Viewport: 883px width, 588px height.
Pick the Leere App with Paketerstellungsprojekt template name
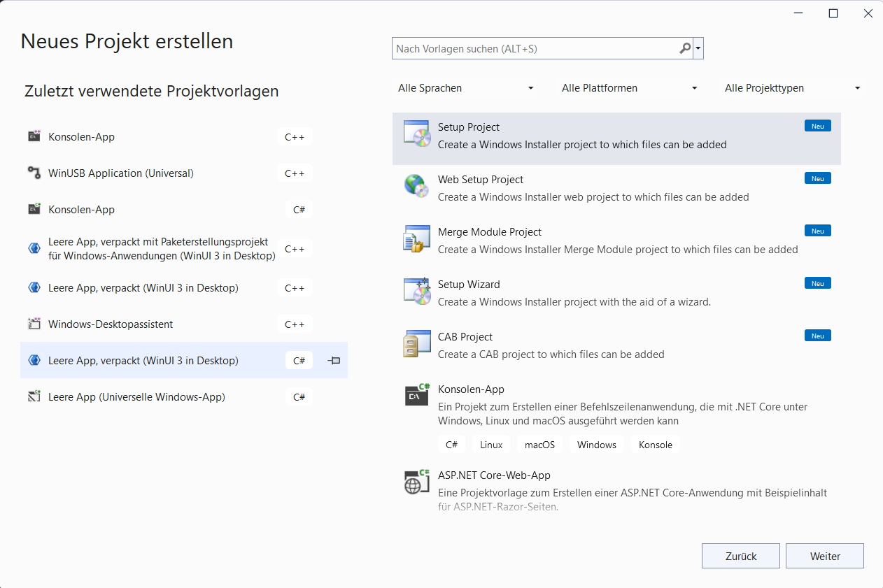click(162, 248)
